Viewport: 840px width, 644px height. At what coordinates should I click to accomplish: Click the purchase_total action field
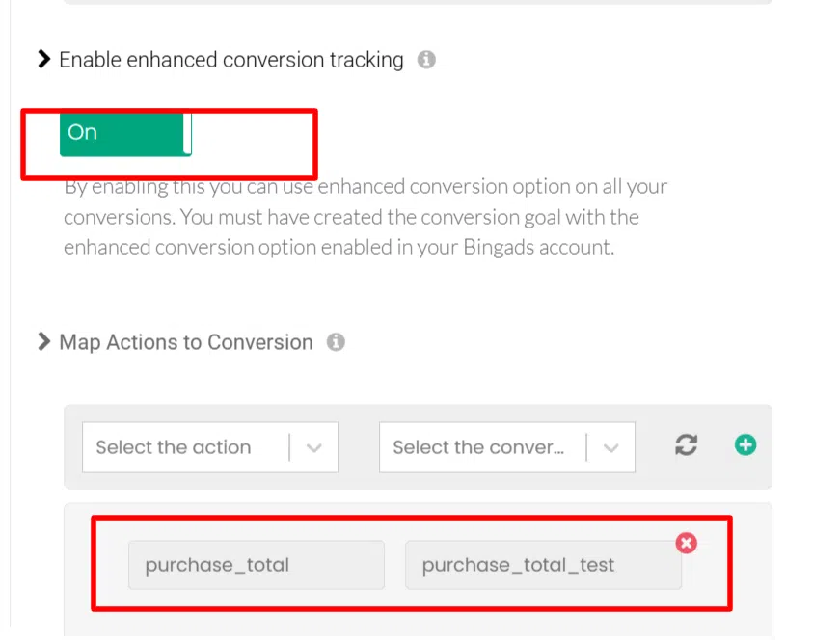pos(256,565)
